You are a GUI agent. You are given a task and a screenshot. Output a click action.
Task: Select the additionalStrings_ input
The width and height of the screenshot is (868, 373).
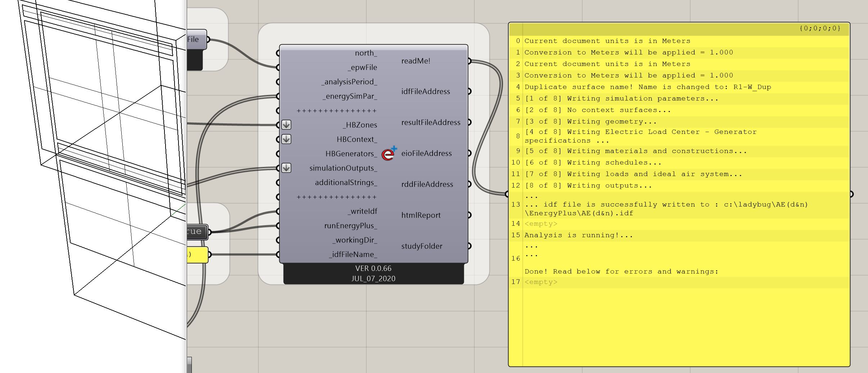(346, 183)
